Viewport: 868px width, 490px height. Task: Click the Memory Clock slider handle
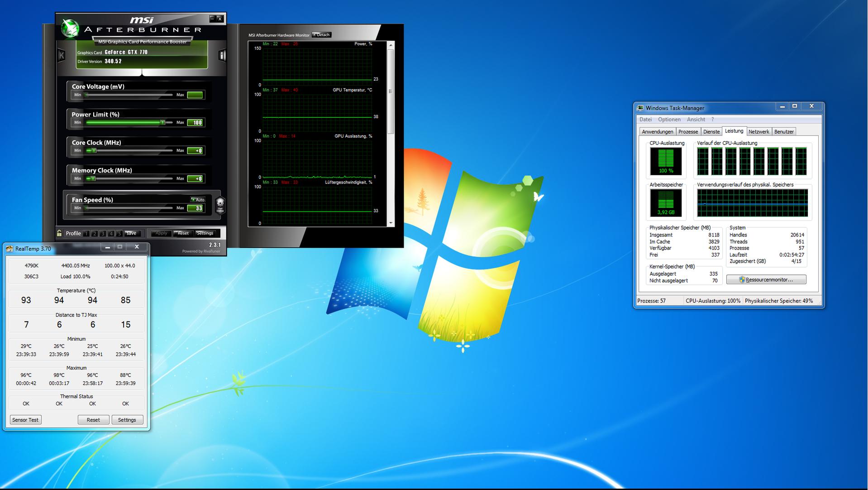pos(93,179)
